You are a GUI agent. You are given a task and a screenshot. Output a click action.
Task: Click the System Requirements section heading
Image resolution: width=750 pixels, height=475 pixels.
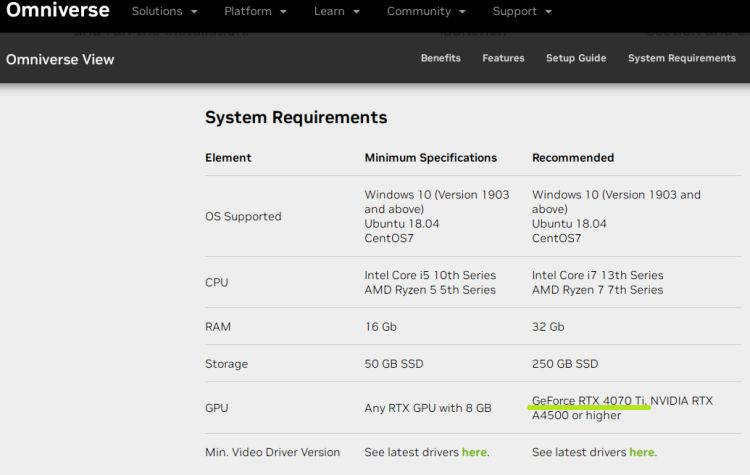click(x=295, y=117)
